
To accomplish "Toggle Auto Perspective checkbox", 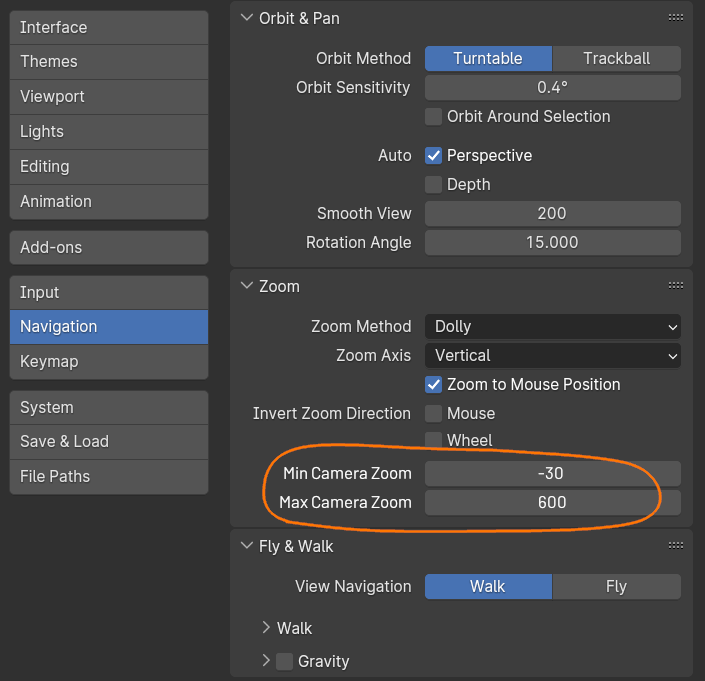I will 433,156.
